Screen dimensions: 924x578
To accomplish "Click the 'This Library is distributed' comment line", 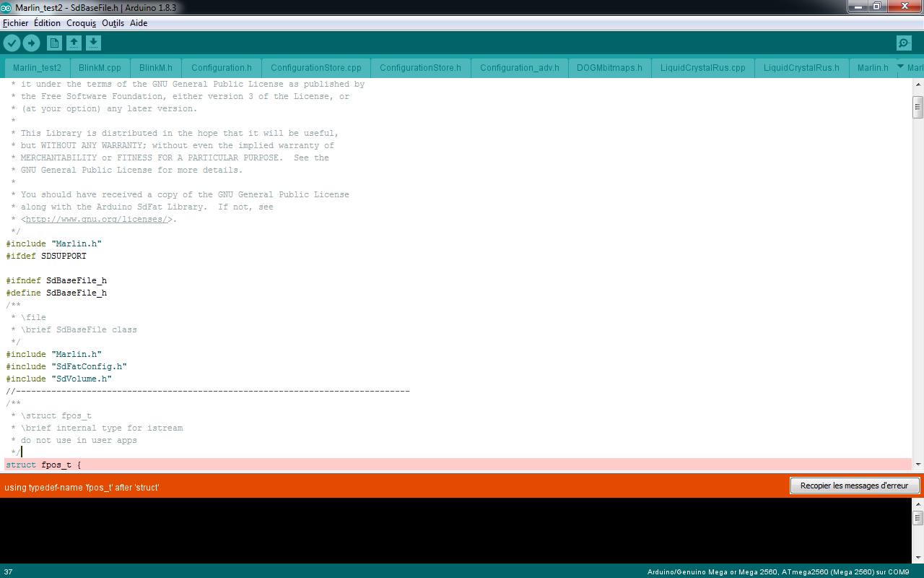I will coord(175,133).
